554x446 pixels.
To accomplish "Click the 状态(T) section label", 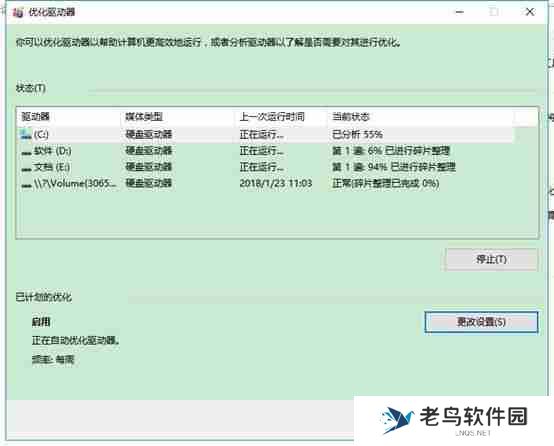I will [31, 88].
